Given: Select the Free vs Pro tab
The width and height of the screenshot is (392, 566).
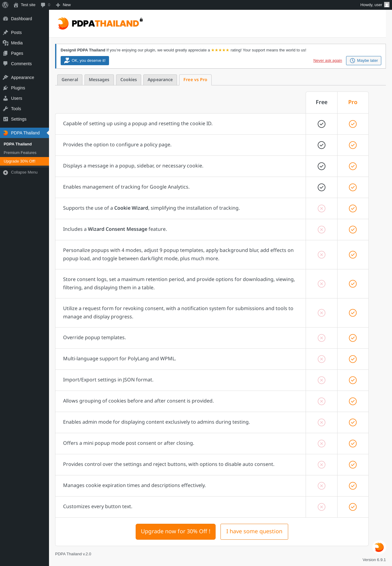Looking at the screenshot, I should click(195, 80).
